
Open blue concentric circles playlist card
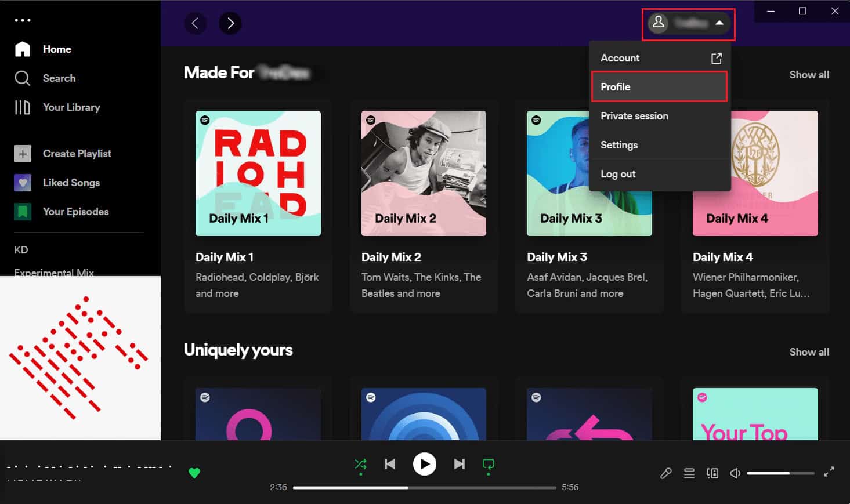[x=424, y=414]
